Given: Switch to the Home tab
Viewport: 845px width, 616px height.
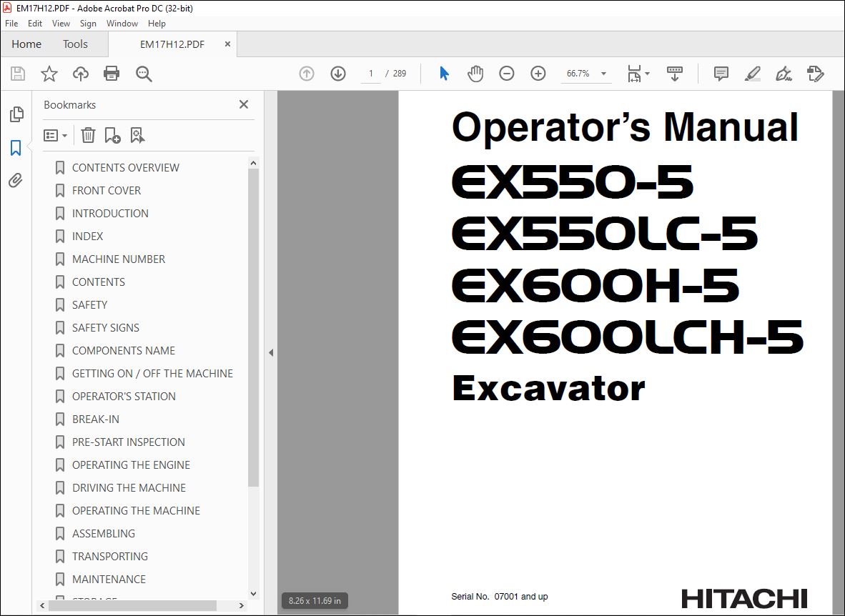Looking at the screenshot, I should [x=26, y=44].
